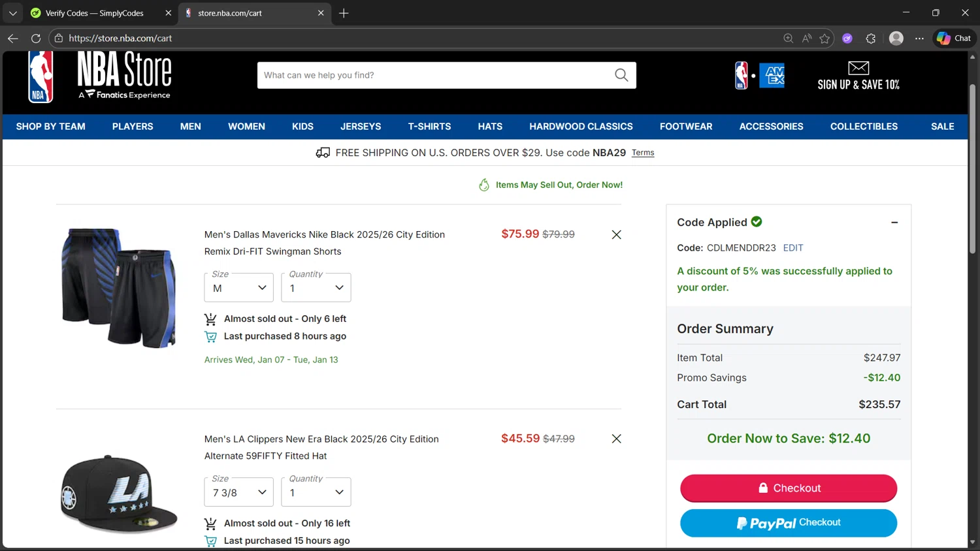
Task: Open the Shop By Team menu
Action: 50,127
